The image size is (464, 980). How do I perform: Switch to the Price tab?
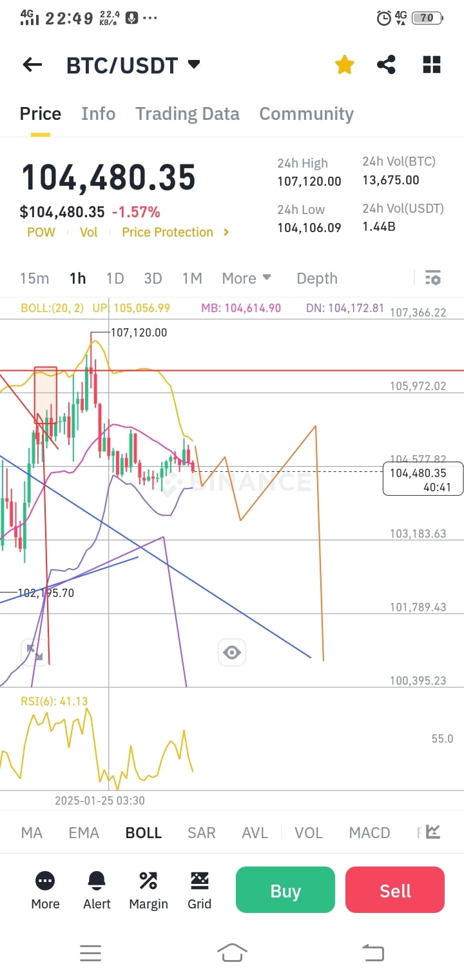(x=41, y=114)
